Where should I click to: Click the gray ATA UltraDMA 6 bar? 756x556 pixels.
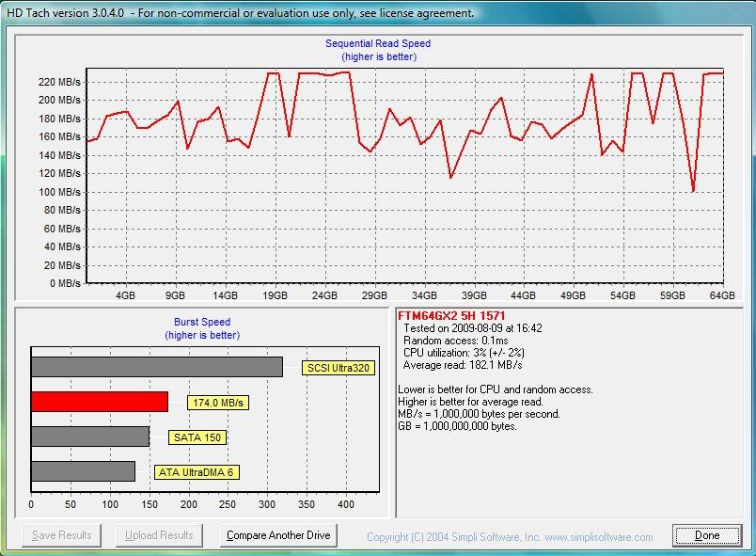83,471
